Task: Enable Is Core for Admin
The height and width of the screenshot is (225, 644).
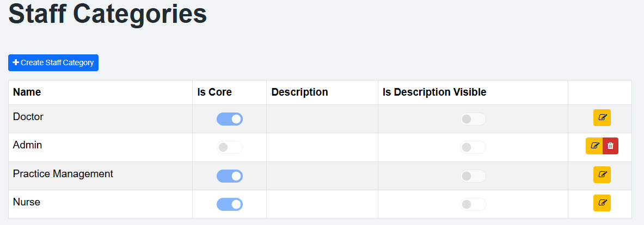Action: click(x=229, y=147)
